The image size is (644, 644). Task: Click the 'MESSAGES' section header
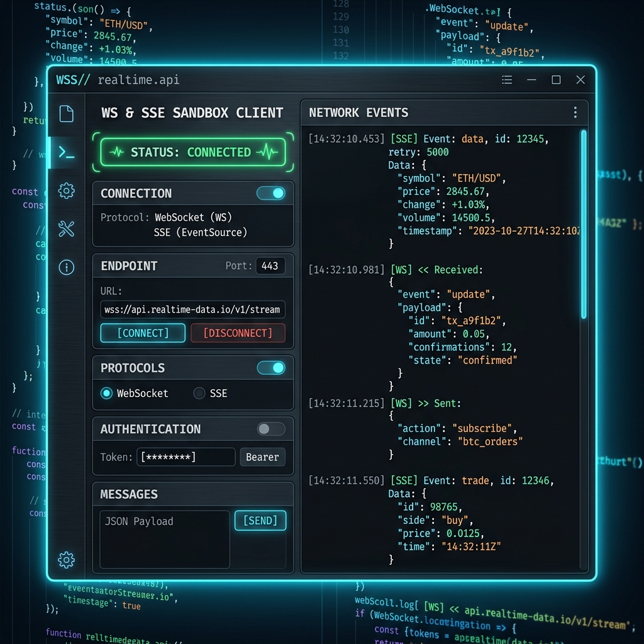point(129,494)
